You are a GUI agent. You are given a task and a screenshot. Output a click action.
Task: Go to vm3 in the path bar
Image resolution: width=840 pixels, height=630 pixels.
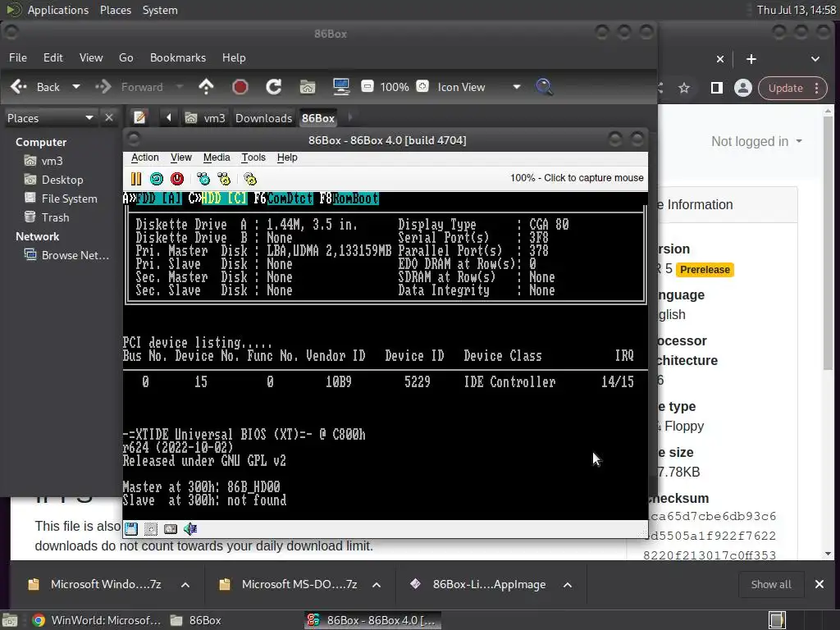[206, 118]
